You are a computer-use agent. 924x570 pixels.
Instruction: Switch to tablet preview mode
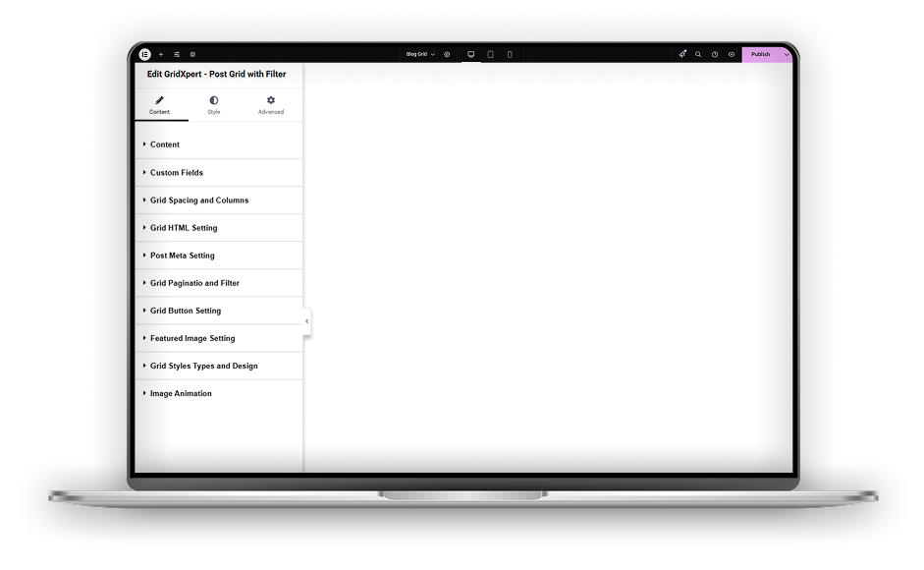[490, 54]
